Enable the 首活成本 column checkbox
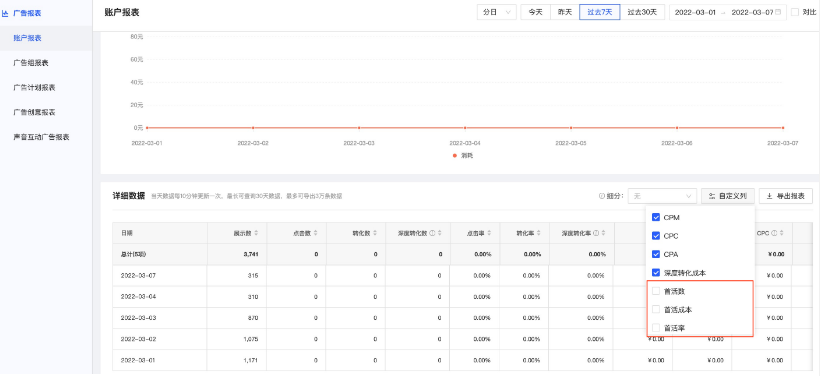820x376 pixels. click(656, 310)
